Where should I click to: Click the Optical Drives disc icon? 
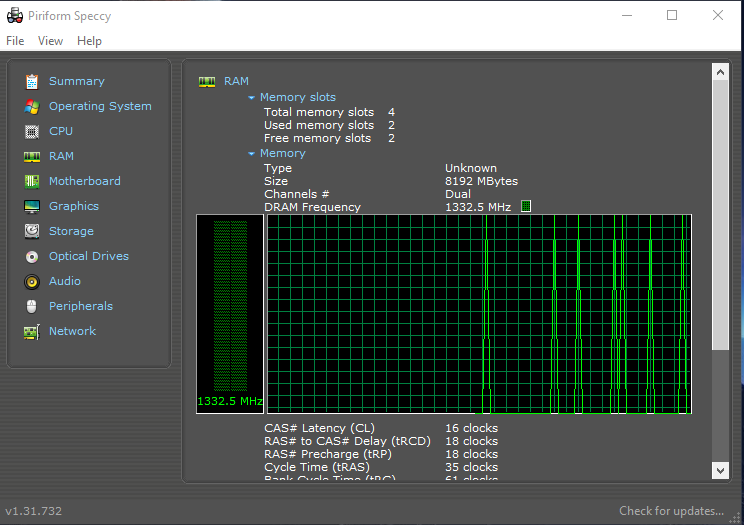point(32,257)
